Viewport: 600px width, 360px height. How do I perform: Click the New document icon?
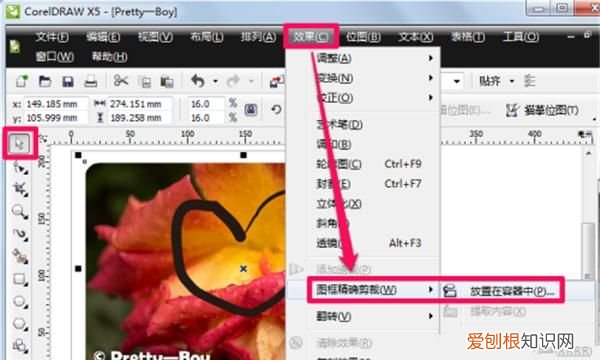(22, 81)
